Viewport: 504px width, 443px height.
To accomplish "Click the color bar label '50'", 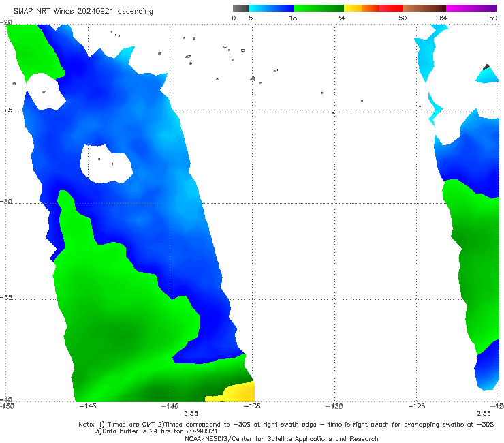I will click(403, 18).
